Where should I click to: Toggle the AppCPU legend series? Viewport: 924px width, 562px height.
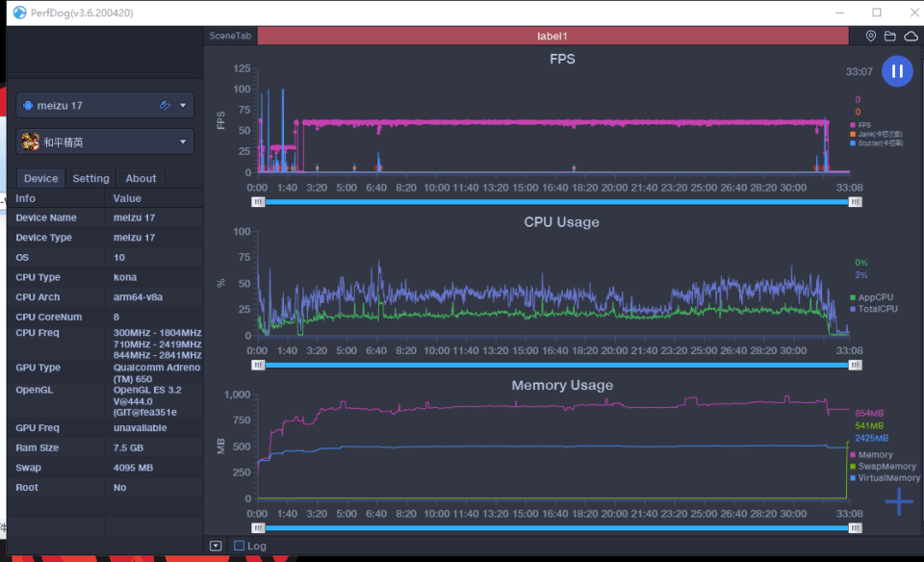[x=872, y=297]
